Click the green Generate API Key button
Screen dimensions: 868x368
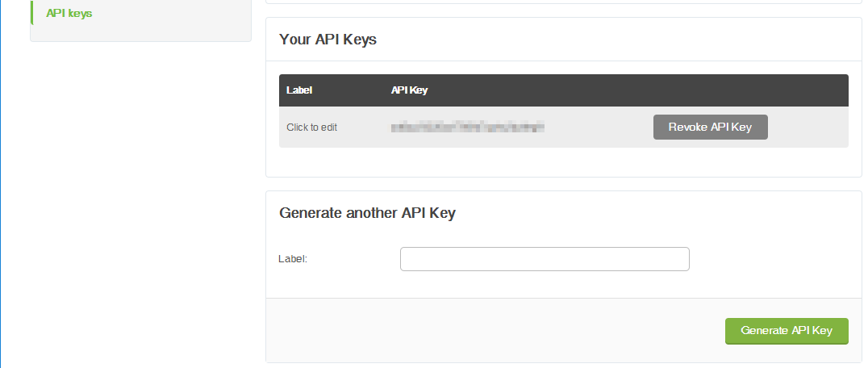tap(786, 331)
